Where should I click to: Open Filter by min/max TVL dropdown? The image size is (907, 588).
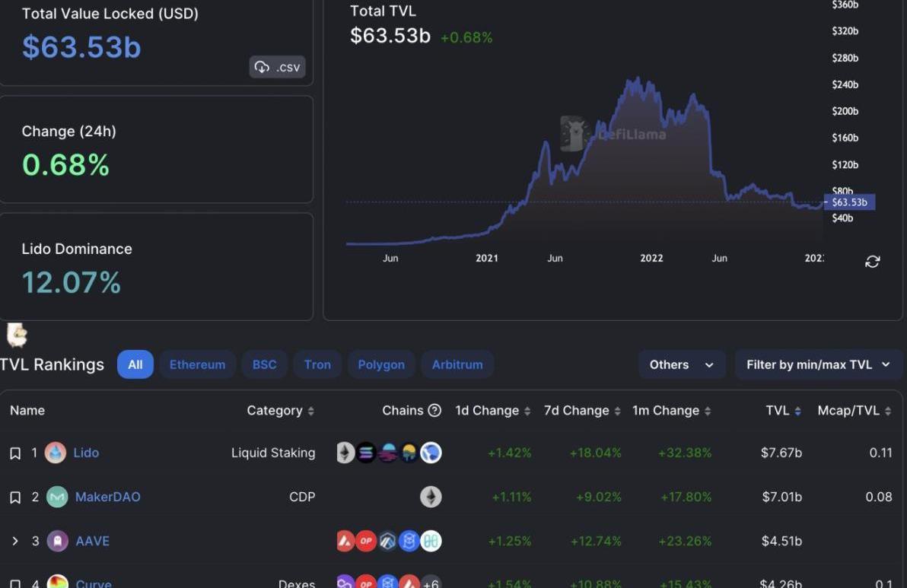pos(818,365)
